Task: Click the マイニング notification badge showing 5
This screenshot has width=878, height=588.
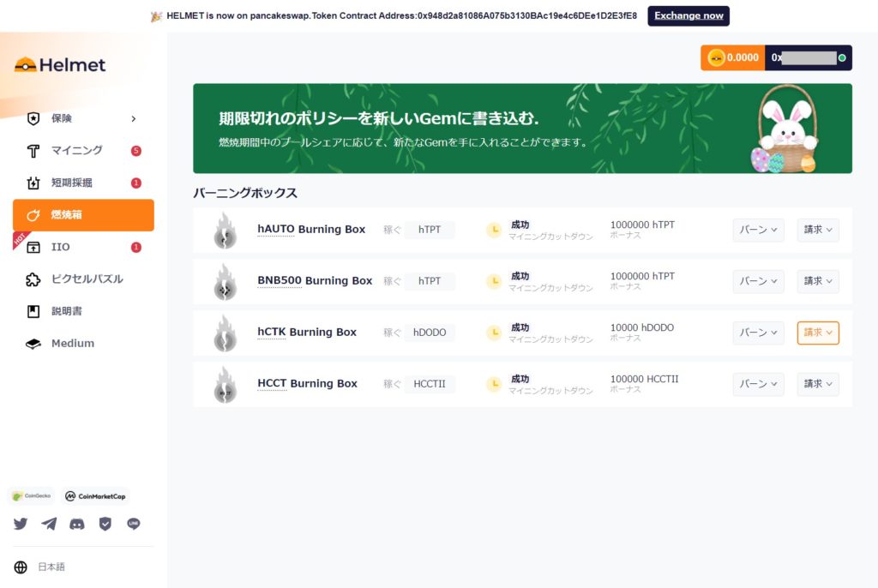Action: tap(136, 151)
